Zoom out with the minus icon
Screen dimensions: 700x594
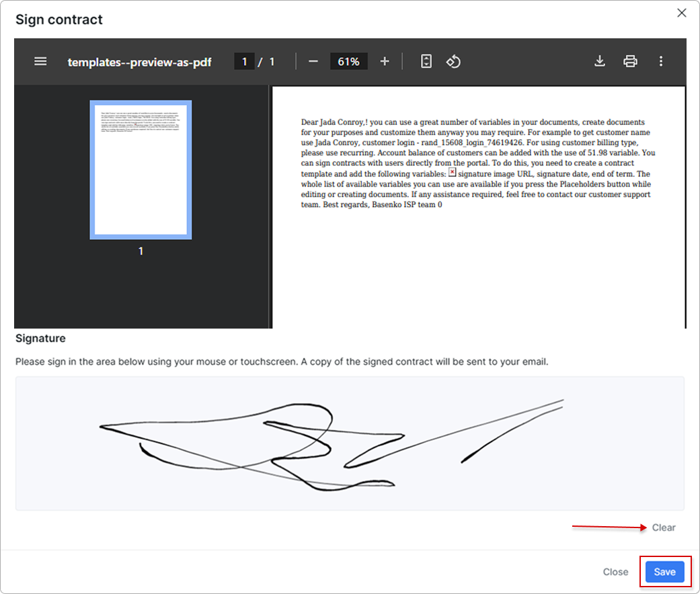(313, 62)
